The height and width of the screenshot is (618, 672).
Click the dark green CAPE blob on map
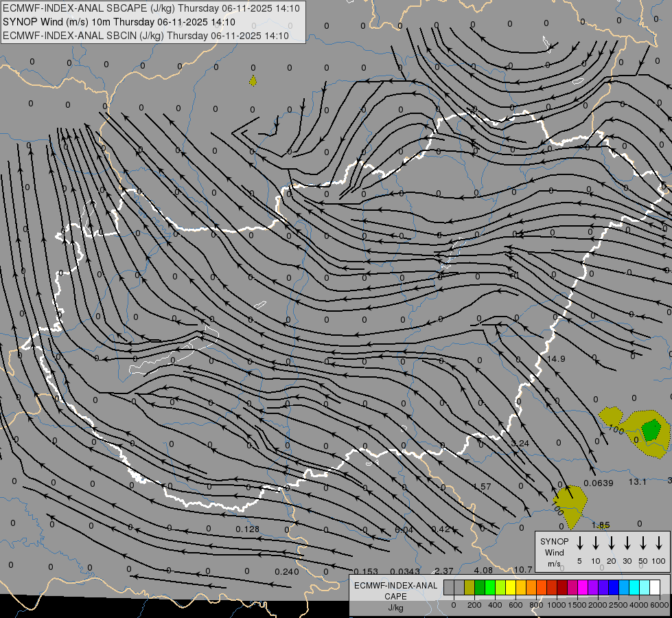(x=650, y=431)
